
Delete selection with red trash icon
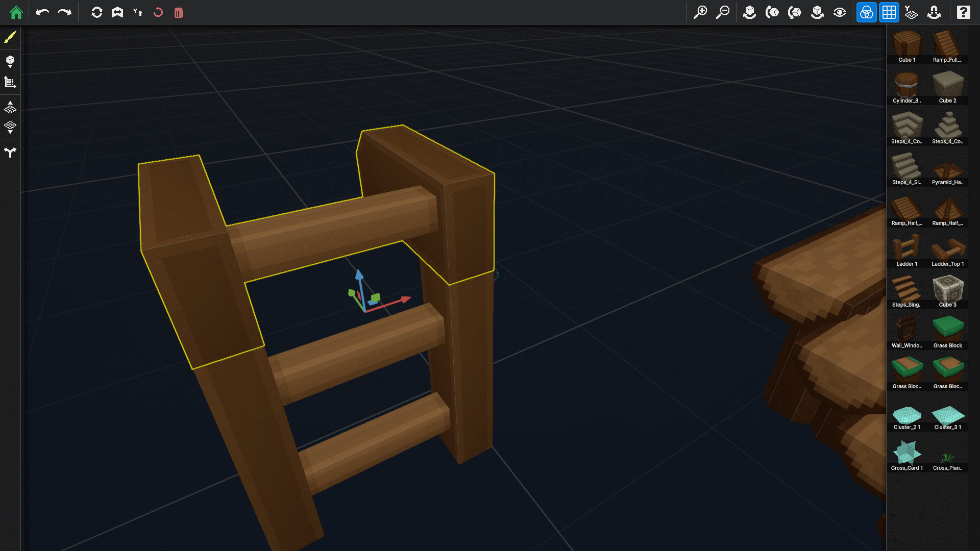[179, 12]
